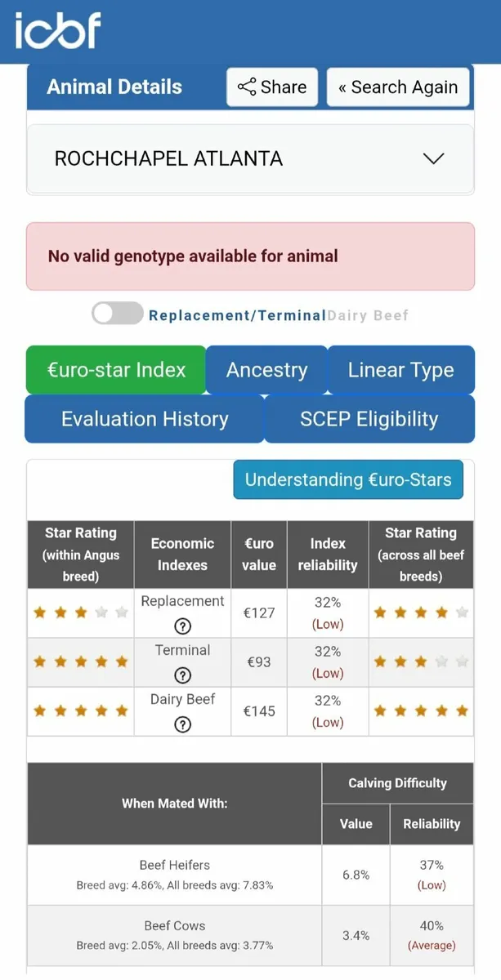Click the share icon

(x=246, y=87)
